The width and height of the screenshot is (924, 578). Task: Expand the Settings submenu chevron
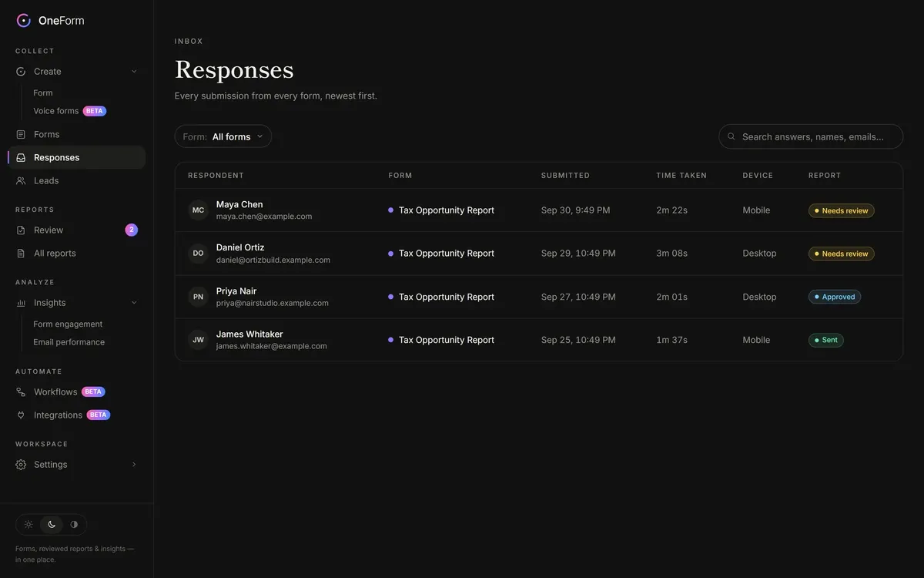pos(134,465)
